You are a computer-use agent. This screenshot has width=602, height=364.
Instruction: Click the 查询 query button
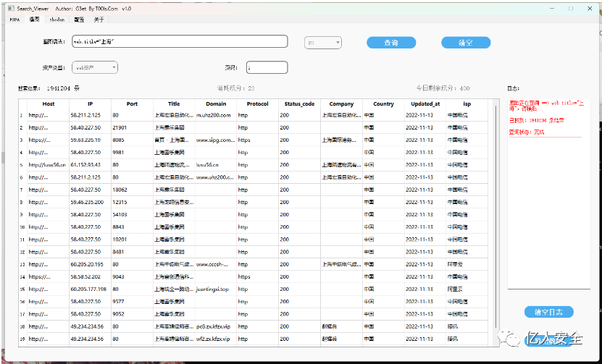[x=391, y=43]
